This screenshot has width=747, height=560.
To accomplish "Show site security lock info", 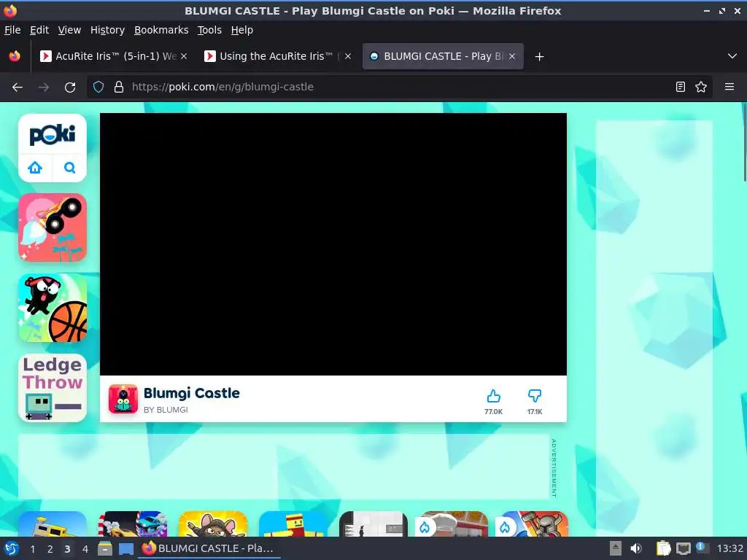I will [119, 87].
